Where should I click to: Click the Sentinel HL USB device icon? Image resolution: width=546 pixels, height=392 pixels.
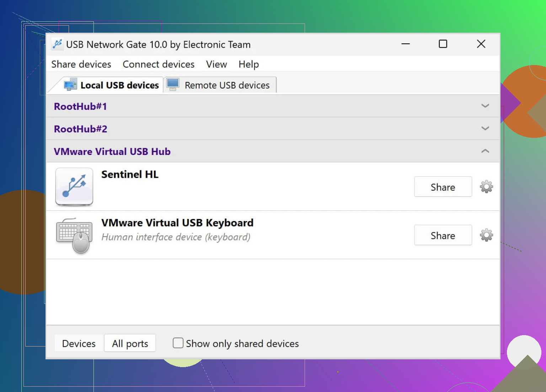(x=74, y=187)
